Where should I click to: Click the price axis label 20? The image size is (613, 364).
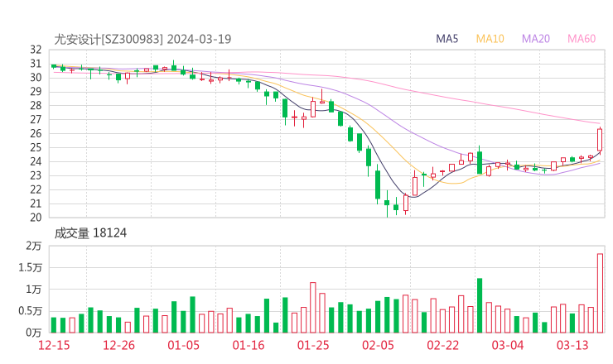(x=36, y=218)
